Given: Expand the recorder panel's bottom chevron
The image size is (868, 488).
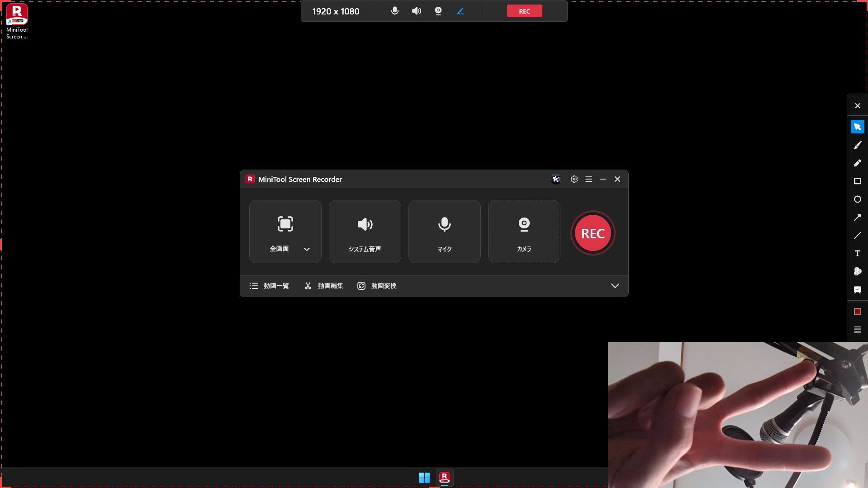Looking at the screenshot, I should (615, 286).
